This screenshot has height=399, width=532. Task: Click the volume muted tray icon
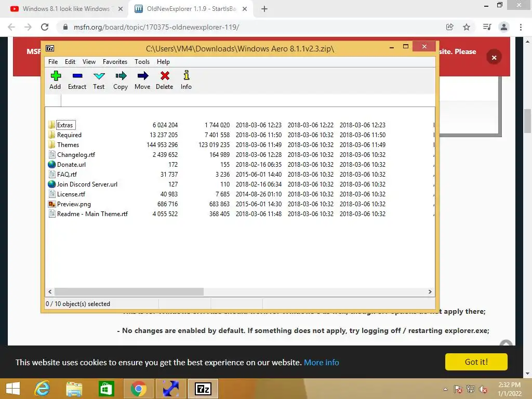483,389
